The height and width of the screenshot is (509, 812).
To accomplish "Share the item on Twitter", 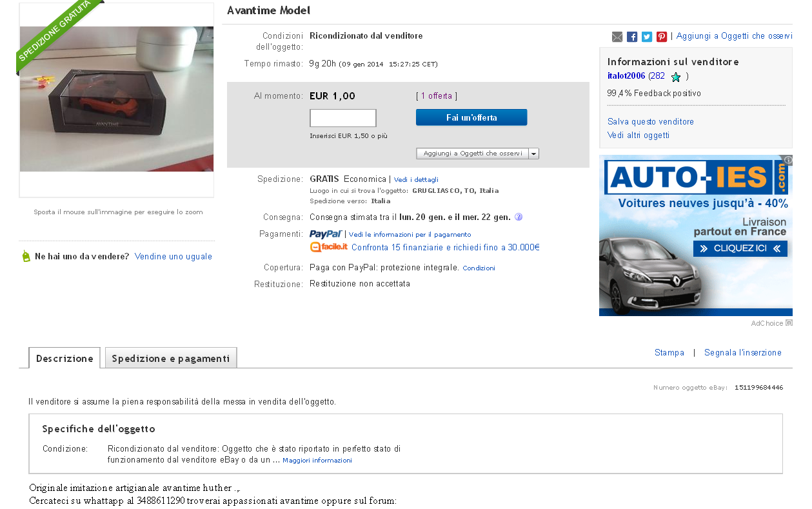I will pyautogui.click(x=647, y=37).
